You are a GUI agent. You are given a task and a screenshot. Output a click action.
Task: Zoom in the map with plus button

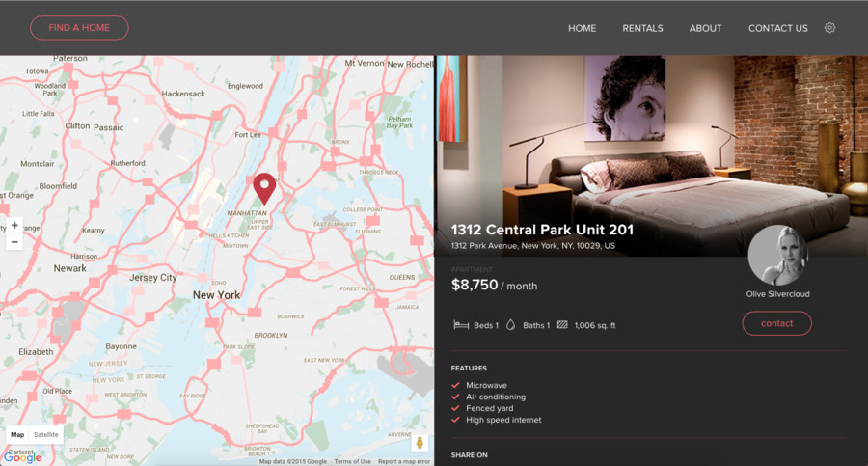coord(14,226)
